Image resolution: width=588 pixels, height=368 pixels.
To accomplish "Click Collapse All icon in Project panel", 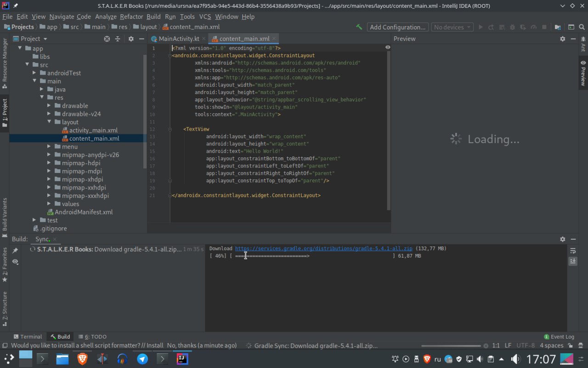I will click(118, 39).
